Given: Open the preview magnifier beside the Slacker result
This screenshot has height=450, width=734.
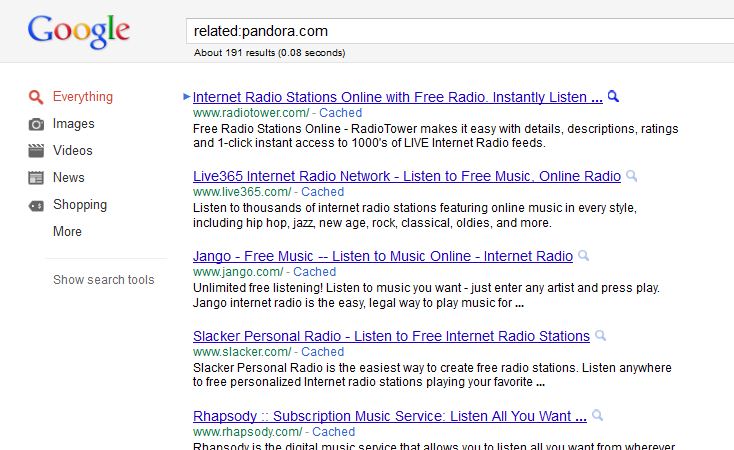Looking at the screenshot, I should 600,335.
